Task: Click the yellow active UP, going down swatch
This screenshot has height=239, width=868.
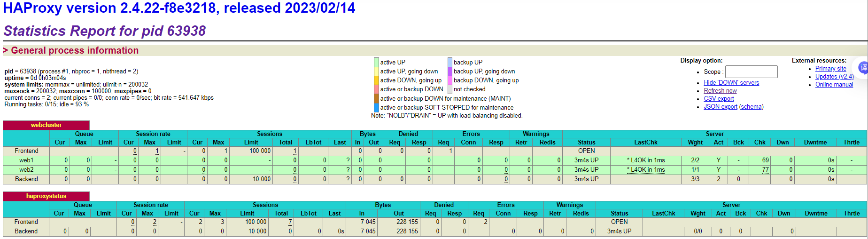Action: click(376, 72)
